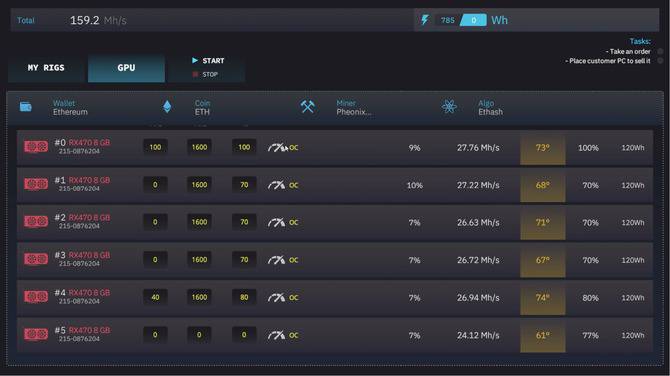Click the Ethereum diamond coin icon
The image size is (670, 376).
167,106
